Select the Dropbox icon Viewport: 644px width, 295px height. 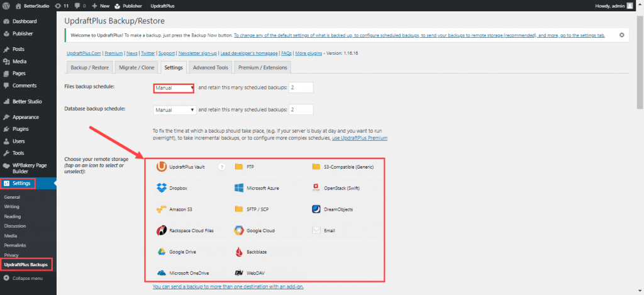pyautogui.click(x=162, y=188)
